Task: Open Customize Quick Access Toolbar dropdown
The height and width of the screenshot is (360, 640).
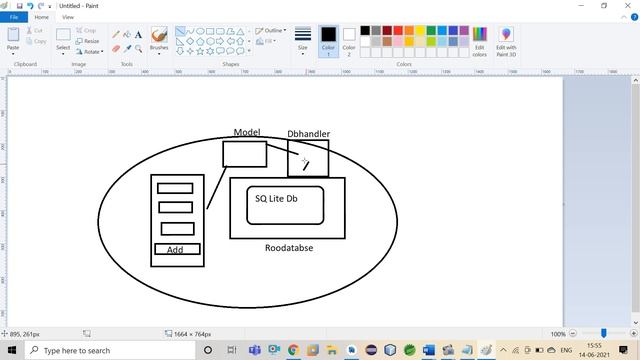Action: click(50, 7)
